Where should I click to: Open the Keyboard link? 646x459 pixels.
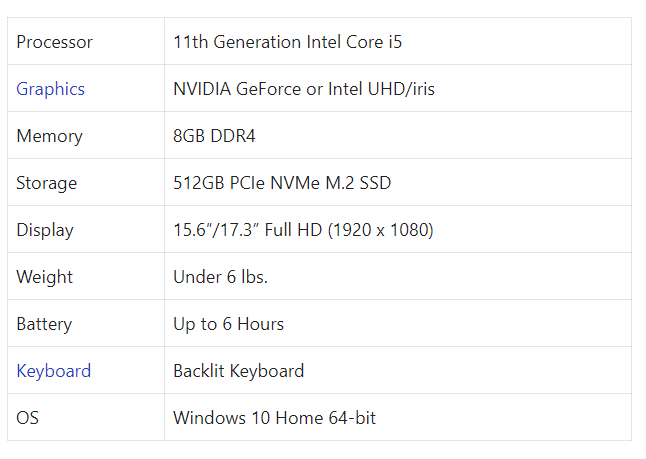pyautogui.click(x=54, y=371)
